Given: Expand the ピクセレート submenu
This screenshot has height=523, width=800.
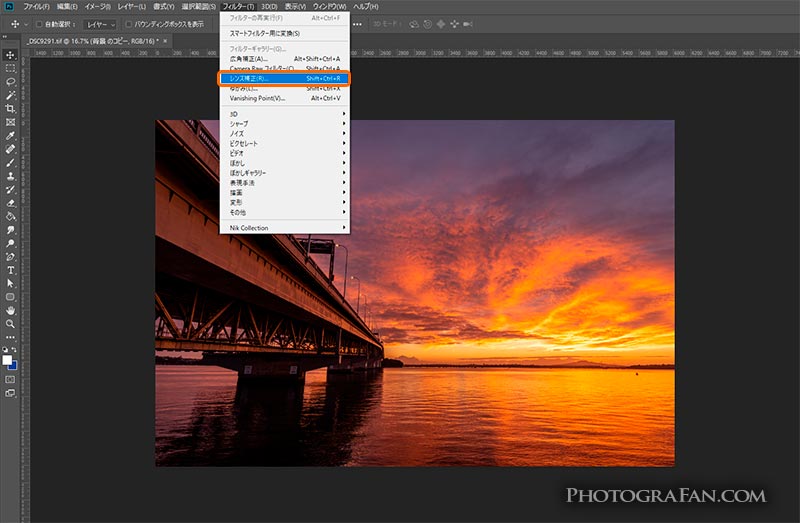Looking at the screenshot, I should [285, 143].
